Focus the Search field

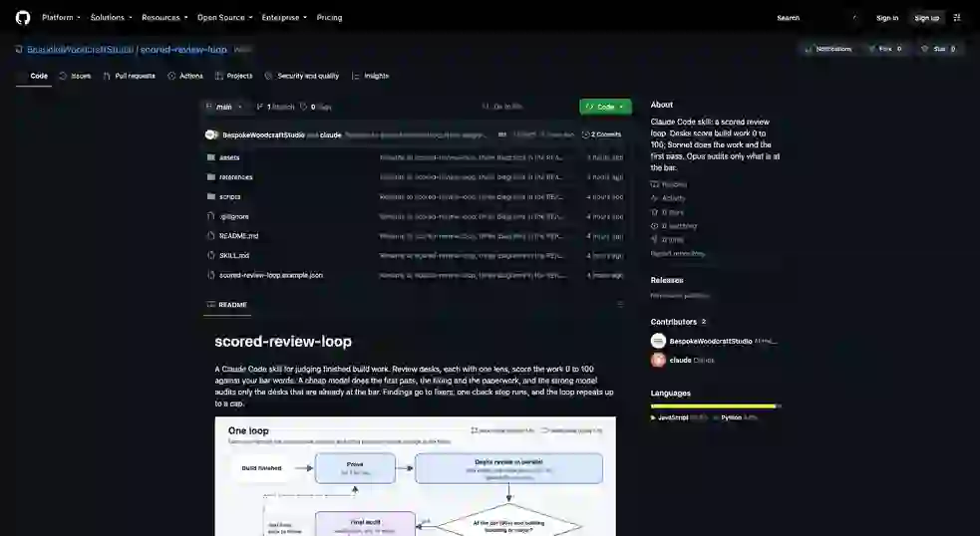pyautogui.click(x=816, y=18)
